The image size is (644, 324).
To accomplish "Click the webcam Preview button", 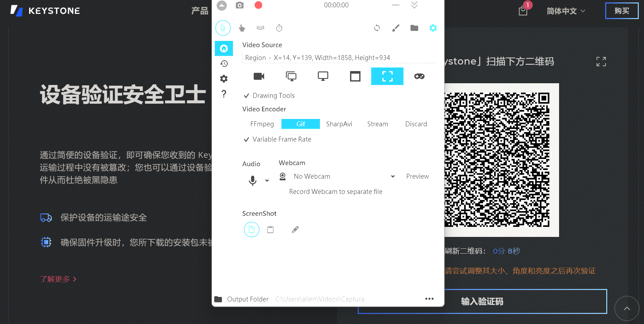I will [x=417, y=177].
